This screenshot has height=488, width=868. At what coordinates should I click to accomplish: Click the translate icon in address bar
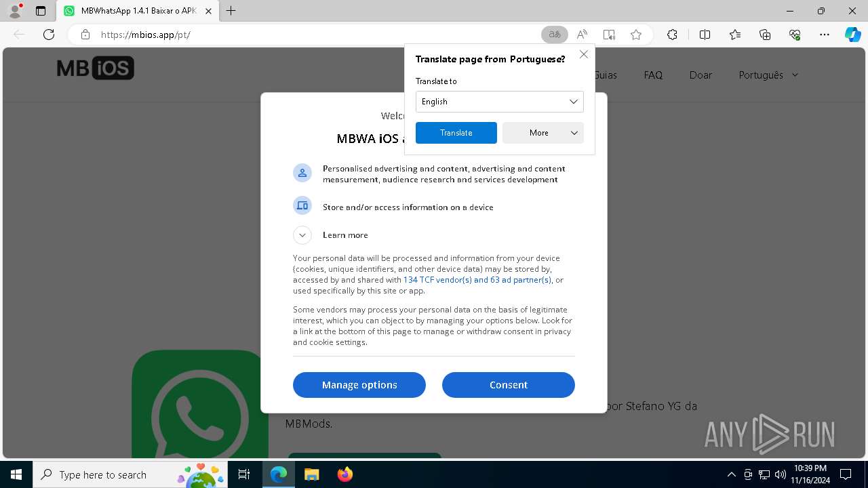(x=555, y=35)
